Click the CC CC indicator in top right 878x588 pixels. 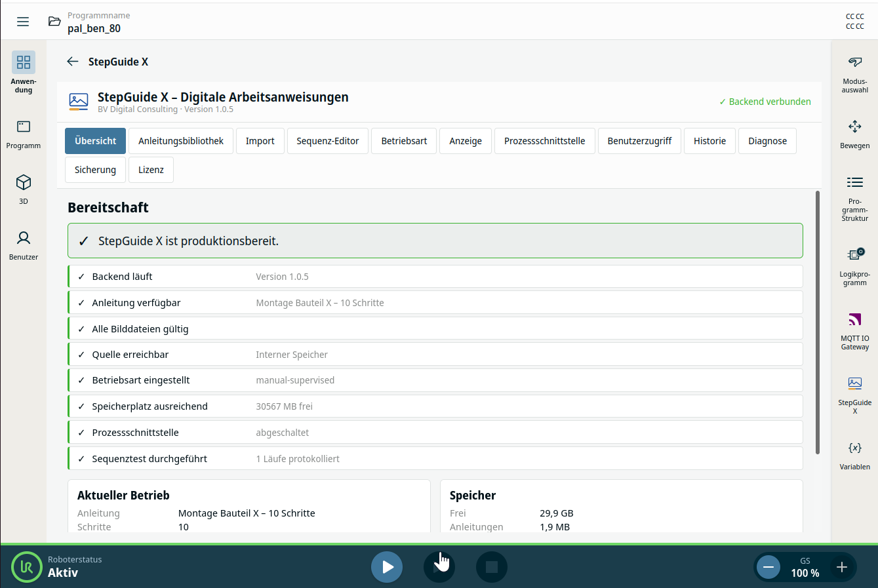pyautogui.click(x=854, y=22)
